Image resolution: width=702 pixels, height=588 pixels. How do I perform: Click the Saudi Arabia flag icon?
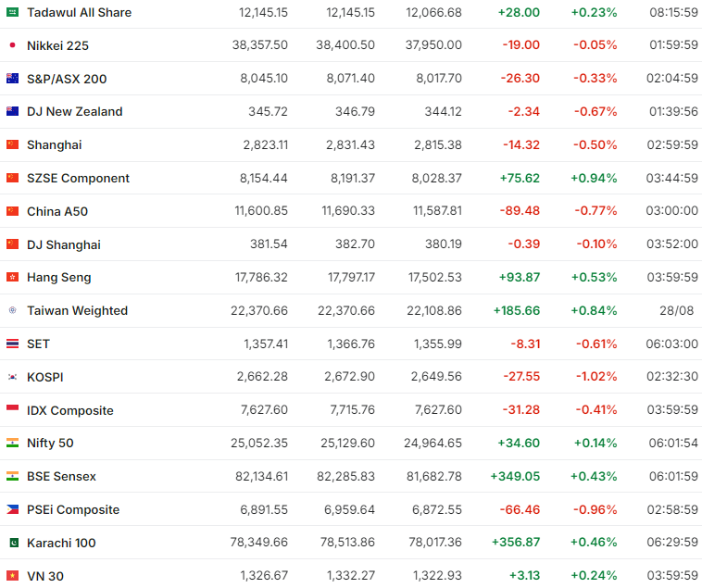coord(12,13)
